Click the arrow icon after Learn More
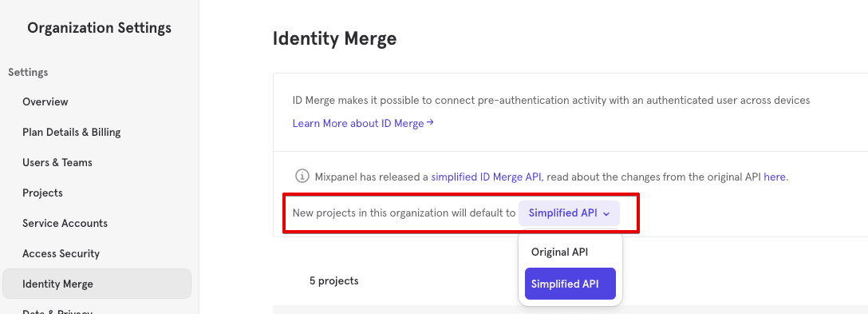Image resolution: width=868 pixels, height=314 pixels. click(430, 122)
